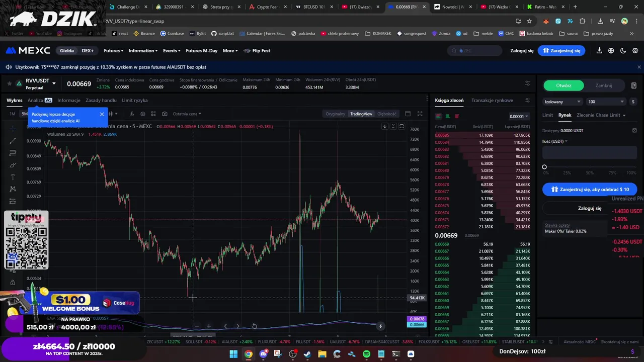Click the S button beside leverage
The height and width of the screenshot is (362, 644).
click(x=633, y=102)
